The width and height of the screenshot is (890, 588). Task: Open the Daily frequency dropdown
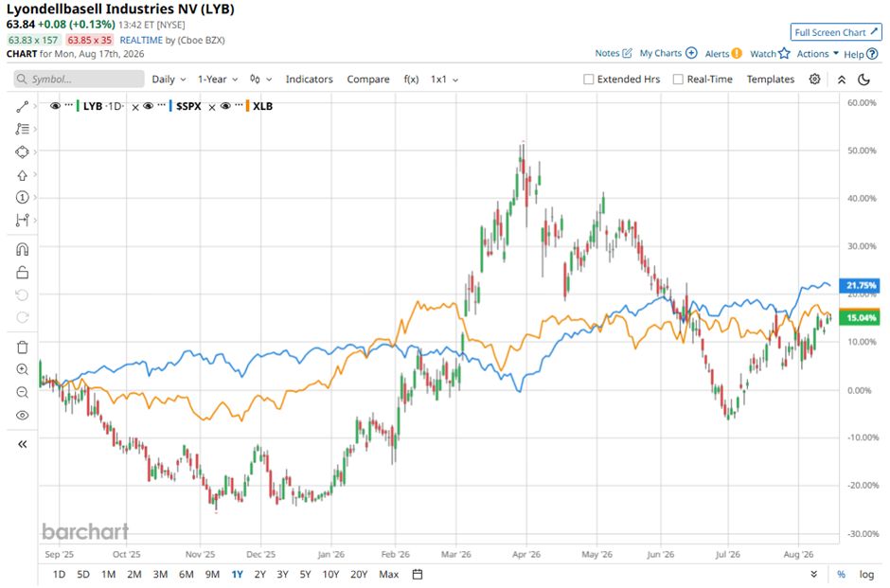click(x=169, y=80)
